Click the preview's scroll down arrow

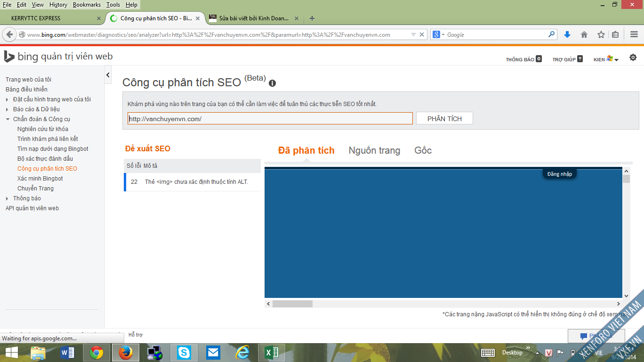click(x=626, y=296)
